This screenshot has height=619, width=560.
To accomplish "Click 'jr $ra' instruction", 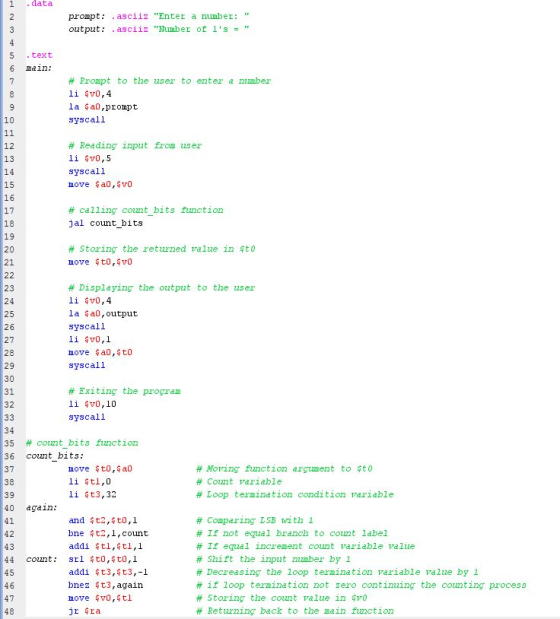I will click(x=84, y=611).
